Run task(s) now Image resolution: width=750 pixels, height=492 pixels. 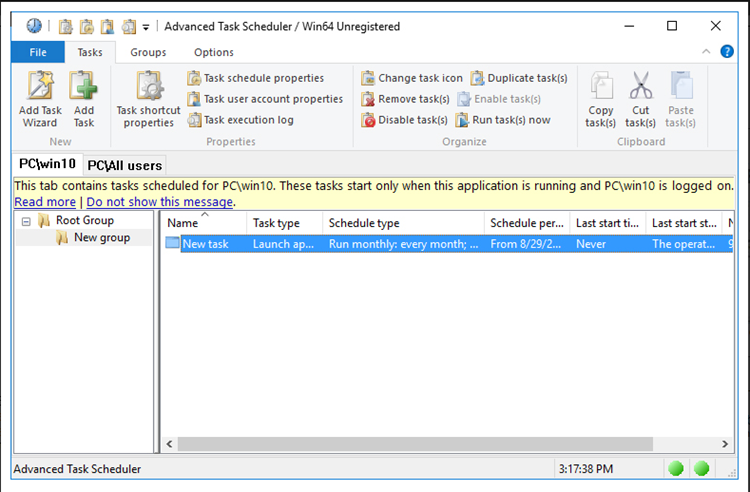[x=503, y=120]
